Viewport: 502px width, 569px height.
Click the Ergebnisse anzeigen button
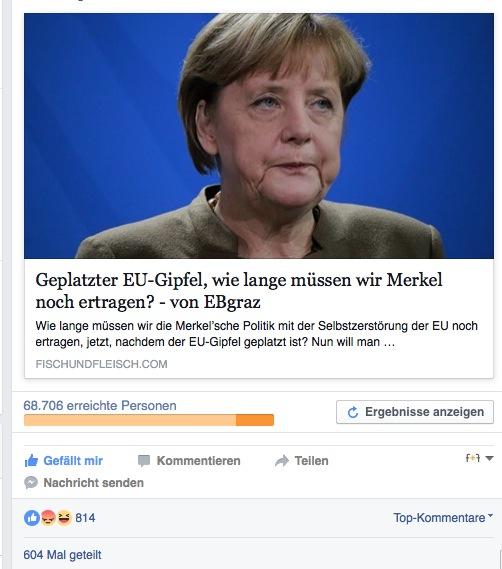[415, 412]
